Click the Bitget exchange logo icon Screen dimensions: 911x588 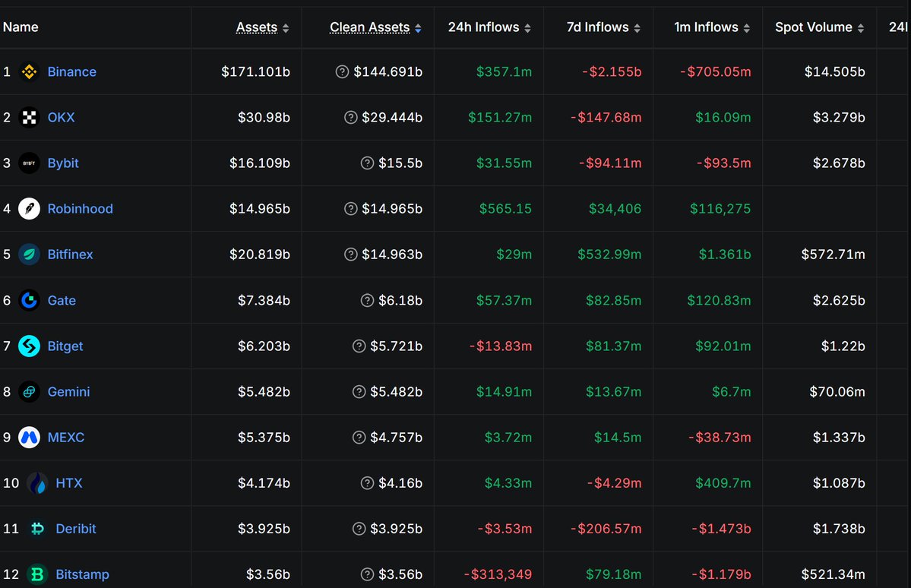pos(29,346)
